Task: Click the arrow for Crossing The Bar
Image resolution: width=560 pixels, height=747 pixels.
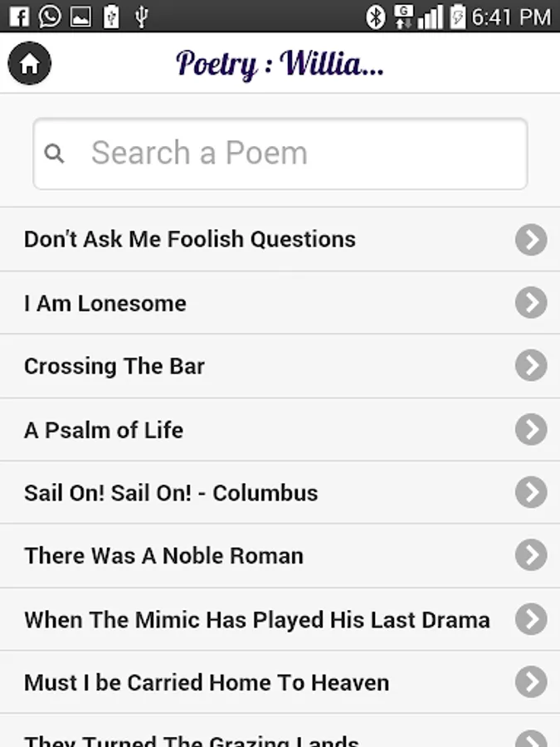Action: point(531,366)
